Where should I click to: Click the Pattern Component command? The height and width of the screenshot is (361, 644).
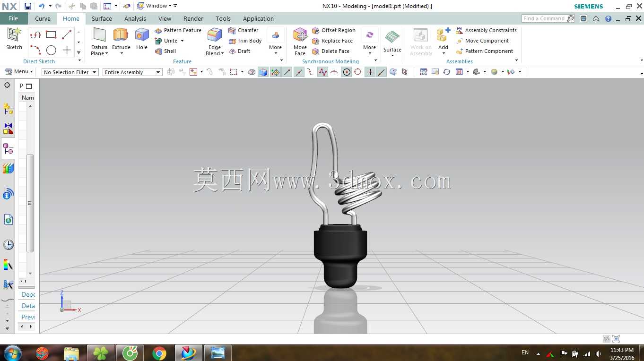pyautogui.click(x=485, y=51)
